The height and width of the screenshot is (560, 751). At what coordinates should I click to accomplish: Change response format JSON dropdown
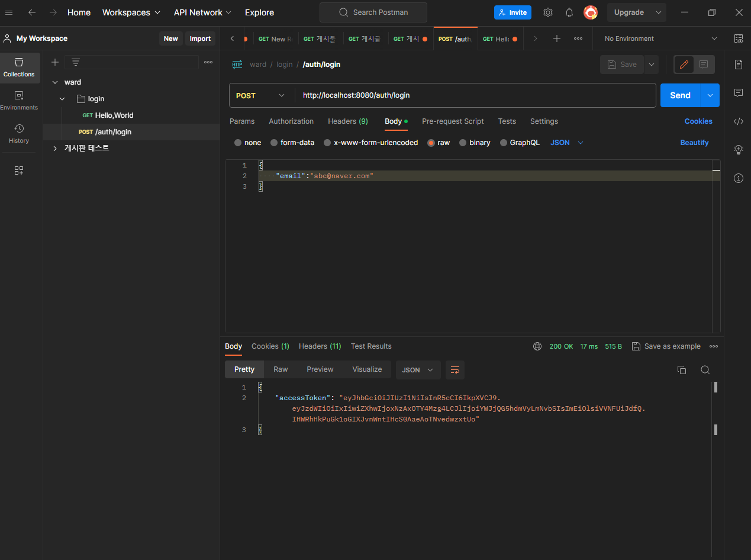click(x=418, y=370)
